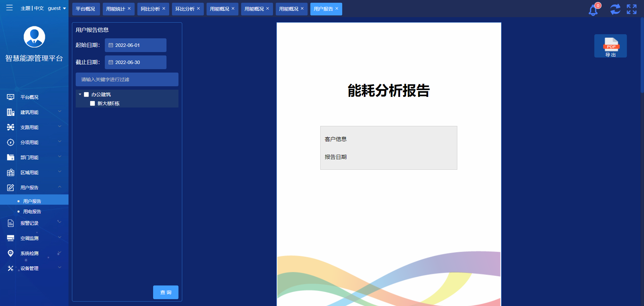Toggle fullscreen mode icon

tap(631, 9)
